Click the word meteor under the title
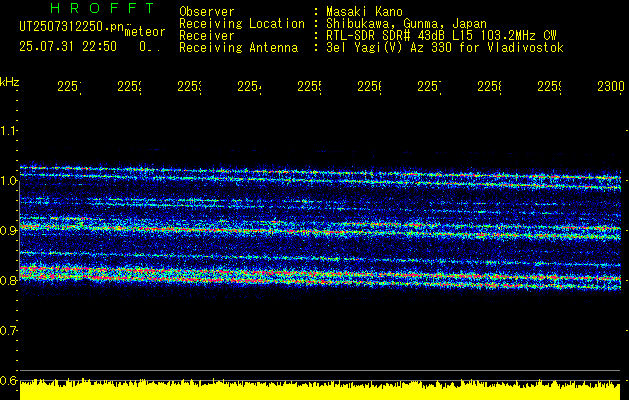629x400 pixels. tap(144, 32)
